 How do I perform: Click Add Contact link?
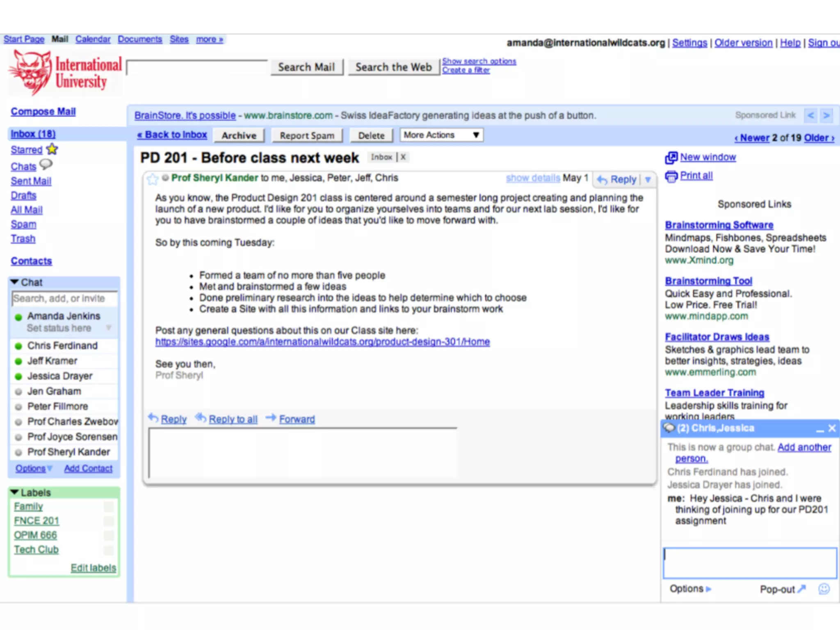click(88, 468)
